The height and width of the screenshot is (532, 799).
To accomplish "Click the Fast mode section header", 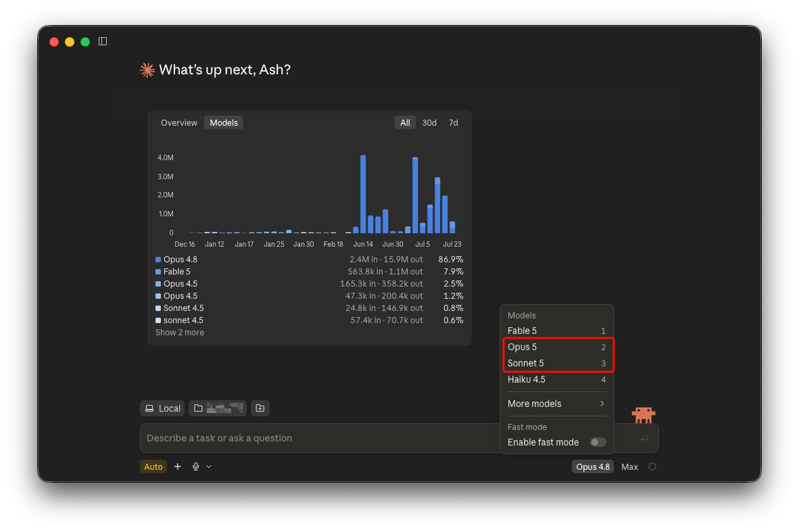I will point(527,427).
